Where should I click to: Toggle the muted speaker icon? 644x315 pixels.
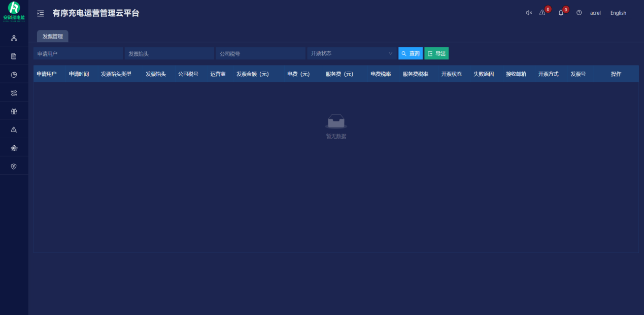tap(529, 13)
